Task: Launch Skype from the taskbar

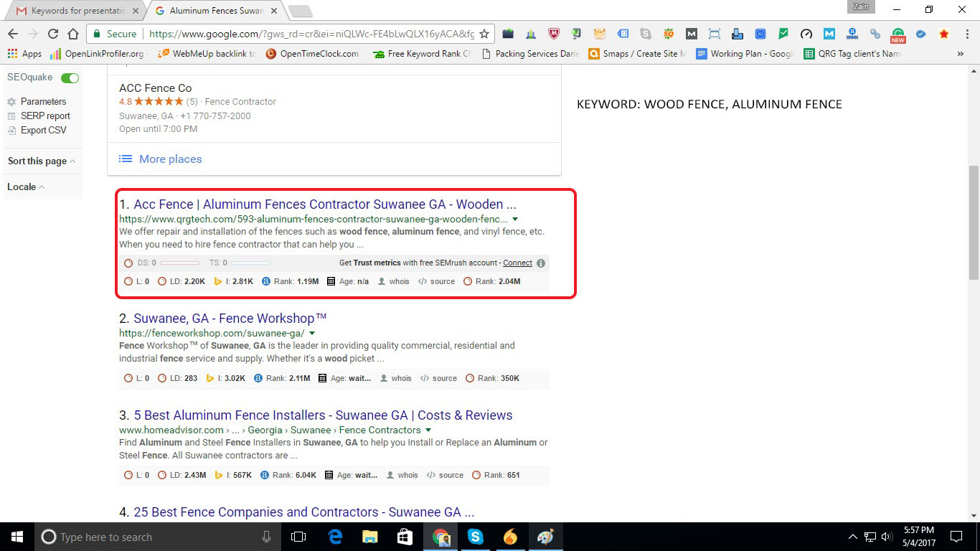Action: 475,537
